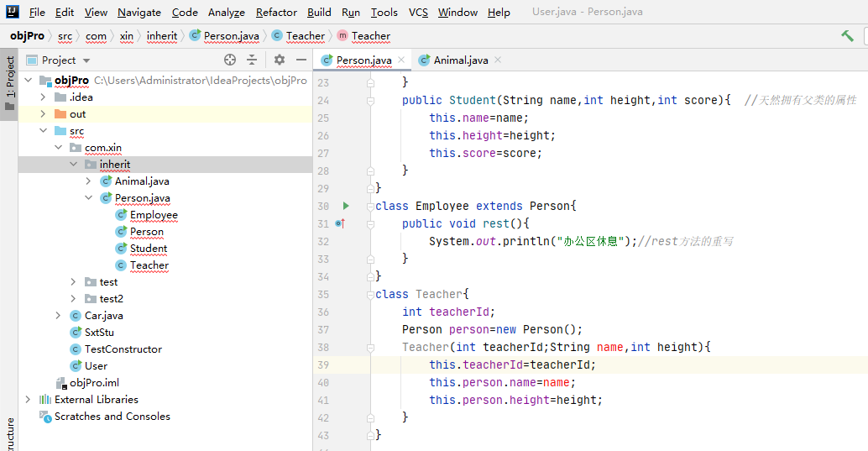Expand the .idea folder
Image resolution: width=868 pixels, height=451 pixels.
click(x=43, y=97)
